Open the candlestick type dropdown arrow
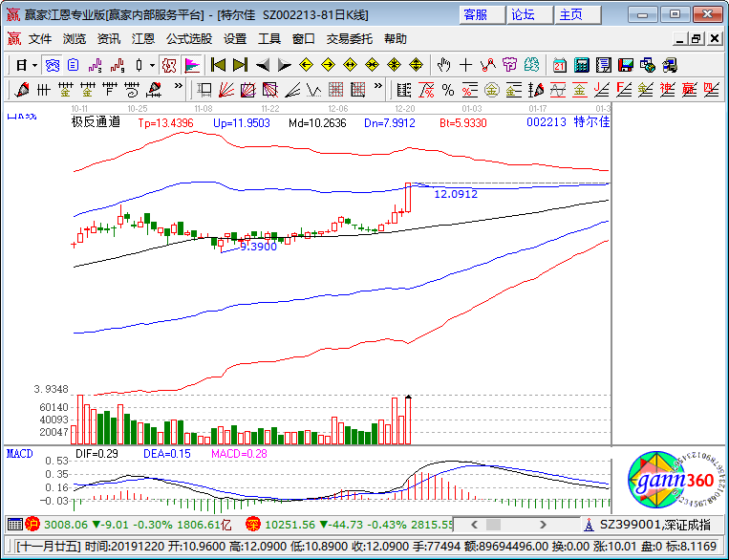The height and width of the screenshot is (560, 729). pos(152,66)
